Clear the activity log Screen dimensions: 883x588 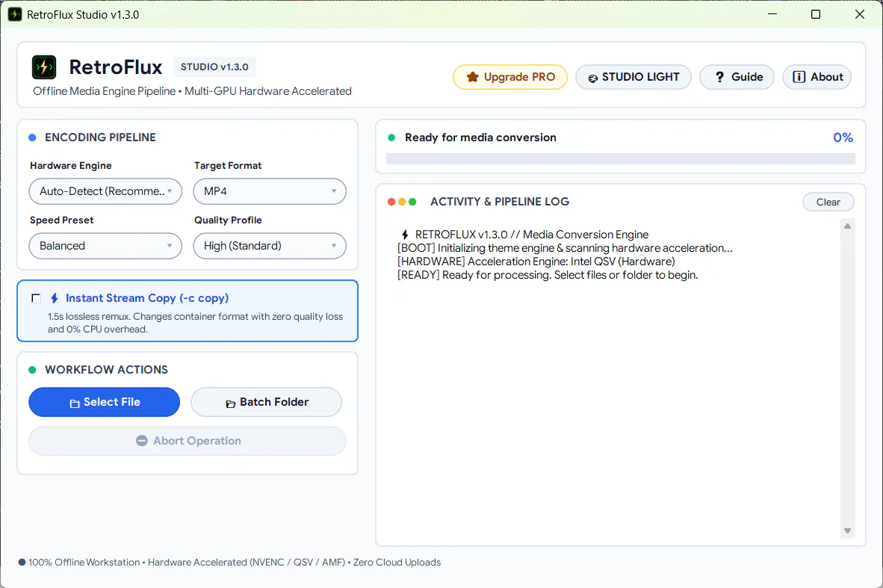tap(828, 202)
